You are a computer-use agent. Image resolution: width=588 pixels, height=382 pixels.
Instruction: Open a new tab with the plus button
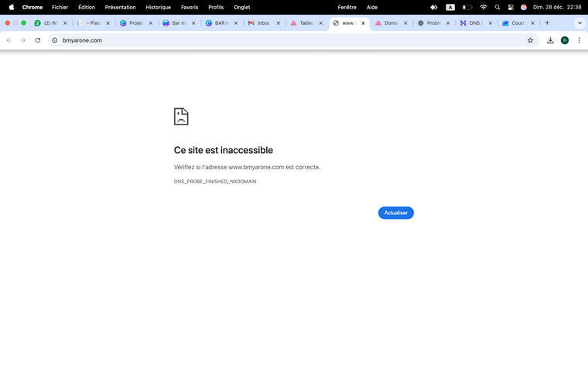tap(547, 23)
